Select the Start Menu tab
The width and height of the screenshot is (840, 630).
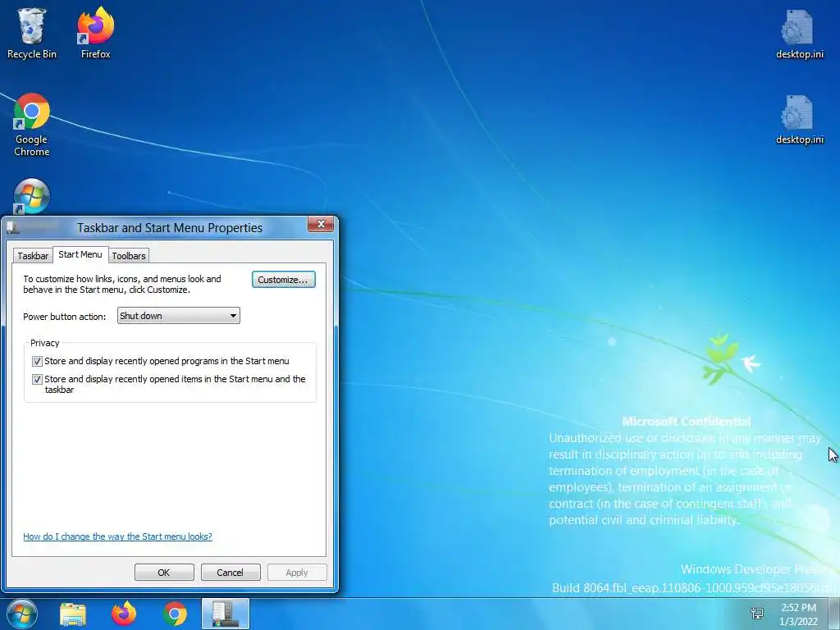[80, 254]
